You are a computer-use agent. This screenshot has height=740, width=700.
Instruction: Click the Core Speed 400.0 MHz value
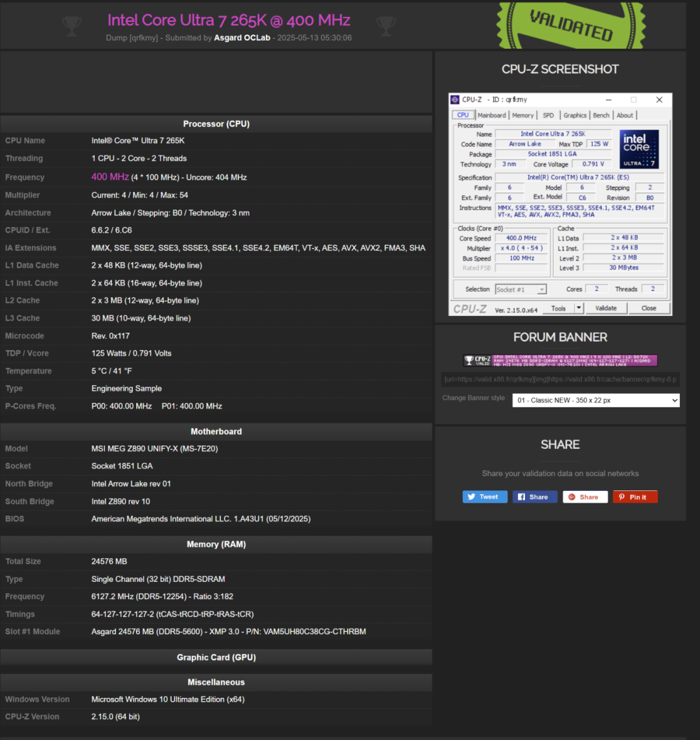click(520, 238)
